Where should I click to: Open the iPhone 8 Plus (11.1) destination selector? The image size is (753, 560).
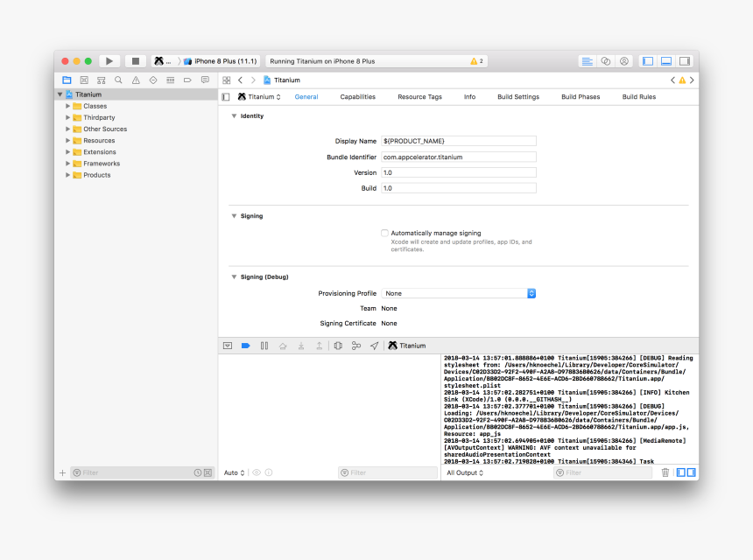[222, 61]
